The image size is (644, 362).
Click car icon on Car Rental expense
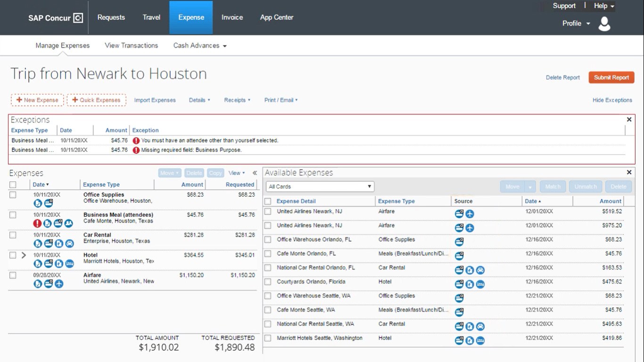coord(69,244)
